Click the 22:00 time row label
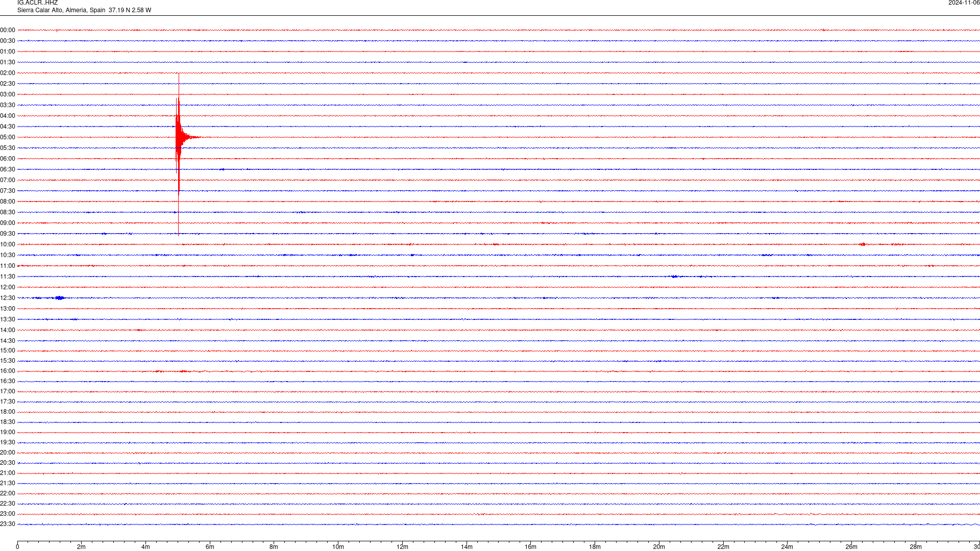980x551 pixels. pyautogui.click(x=8, y=493)
